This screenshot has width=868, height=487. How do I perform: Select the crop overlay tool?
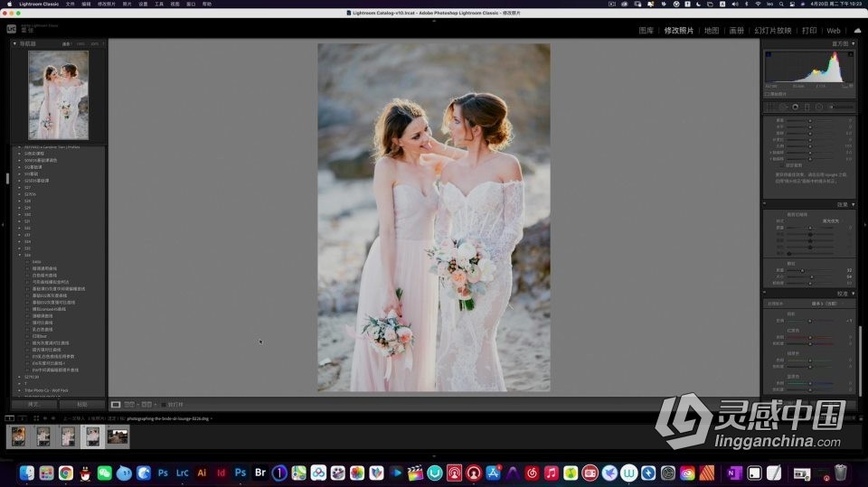point(771,107)
